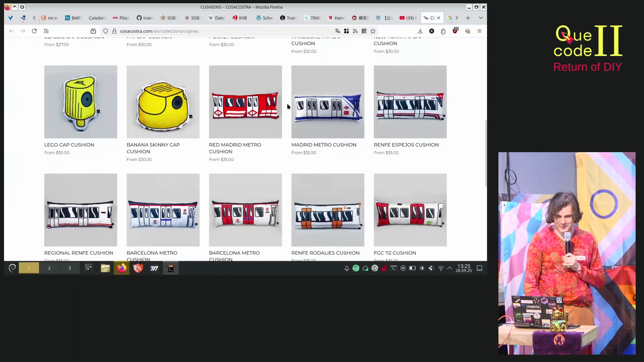Click the translate page icon
Screen dimensions: 644x362
click(337, 31)
